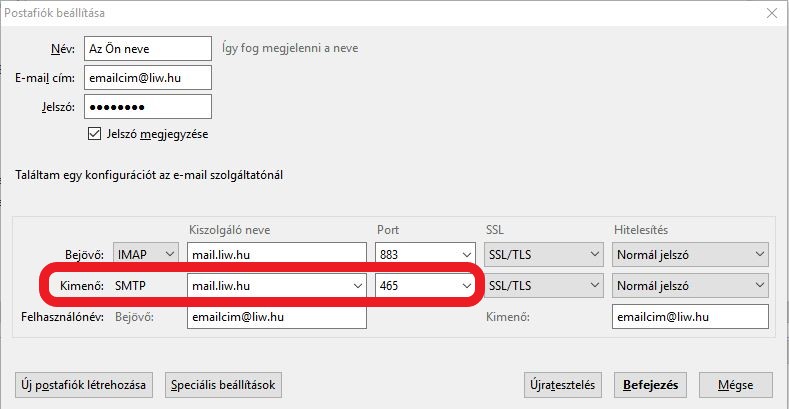The image size is (789, 409).
Task: Click the Mégse button
Action: [x=736, y=385]
